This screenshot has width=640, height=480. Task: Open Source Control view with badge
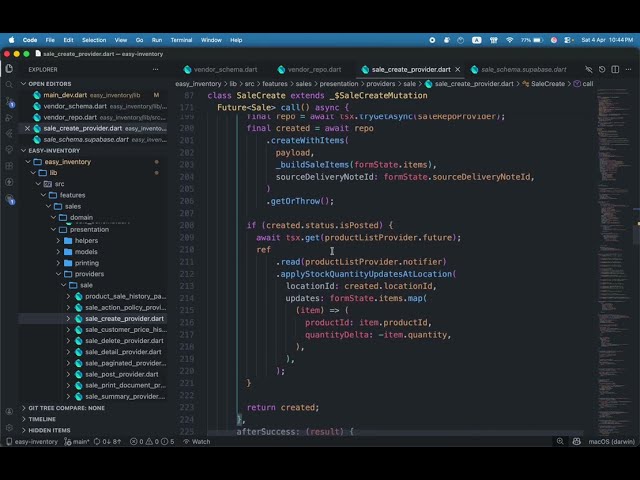pos(9,102)
